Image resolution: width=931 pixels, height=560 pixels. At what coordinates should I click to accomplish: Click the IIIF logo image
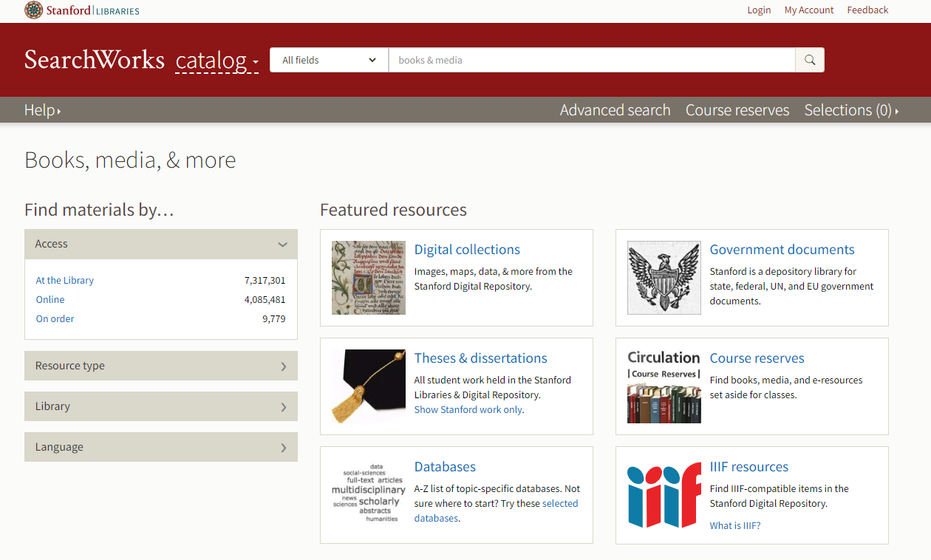point(664,495)
